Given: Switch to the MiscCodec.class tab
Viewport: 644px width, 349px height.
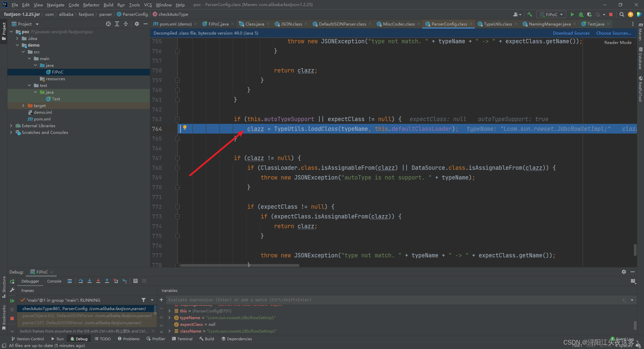Looking at the screenshot, I should coord(398,24).
